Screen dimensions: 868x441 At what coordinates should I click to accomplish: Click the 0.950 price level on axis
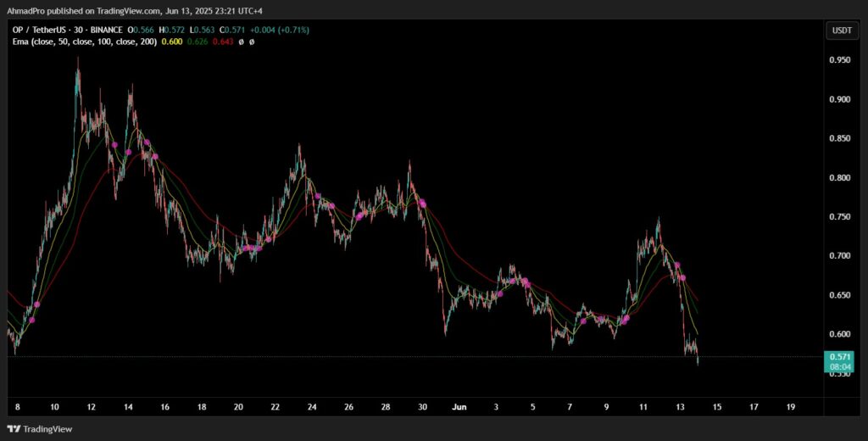pyautogui.click(x=840, y=60)
